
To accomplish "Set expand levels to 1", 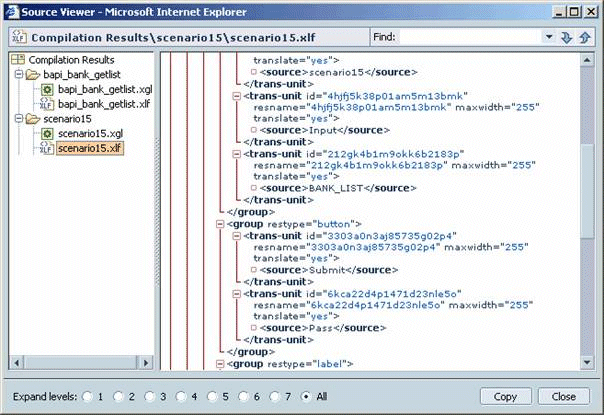I will click(87, 397).
